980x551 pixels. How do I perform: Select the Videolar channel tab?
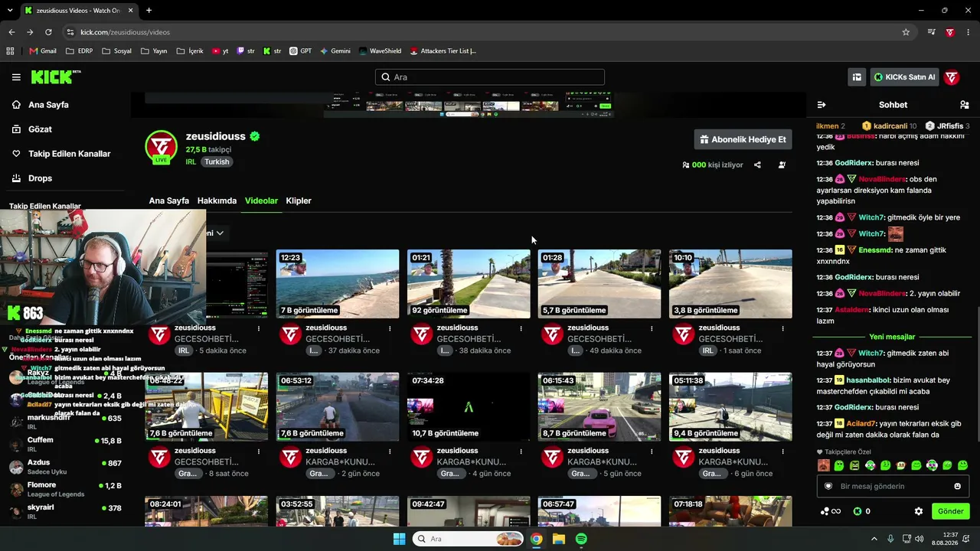coord(261,201)
